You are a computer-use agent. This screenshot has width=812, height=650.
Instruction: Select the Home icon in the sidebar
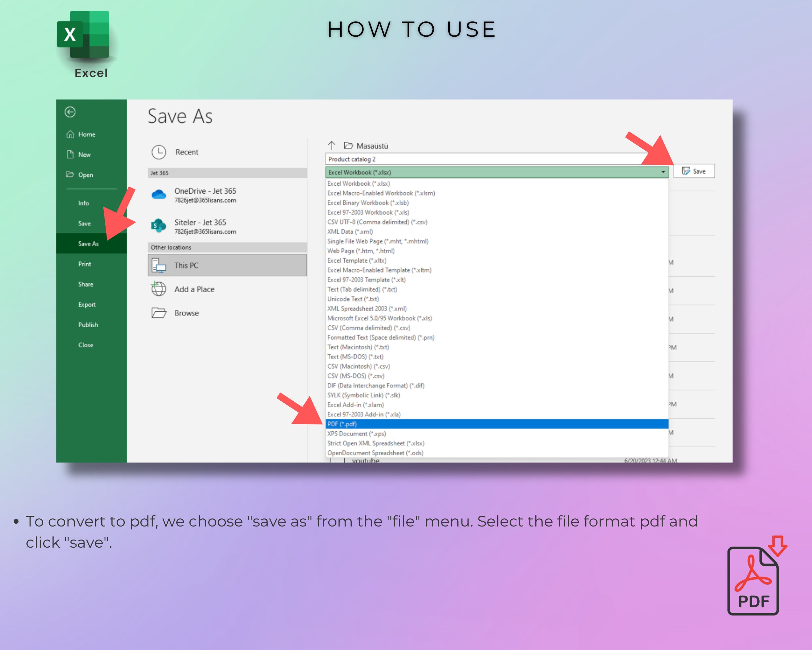[x=70, y=134]
